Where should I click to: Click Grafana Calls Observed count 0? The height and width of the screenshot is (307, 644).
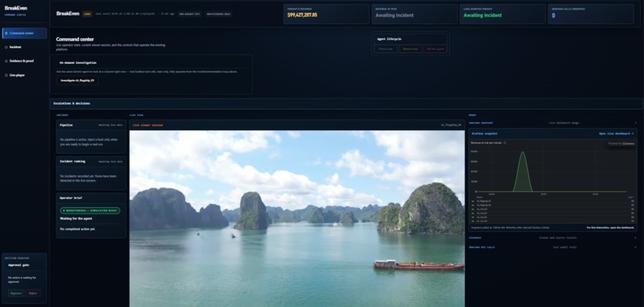click(553, 16)
